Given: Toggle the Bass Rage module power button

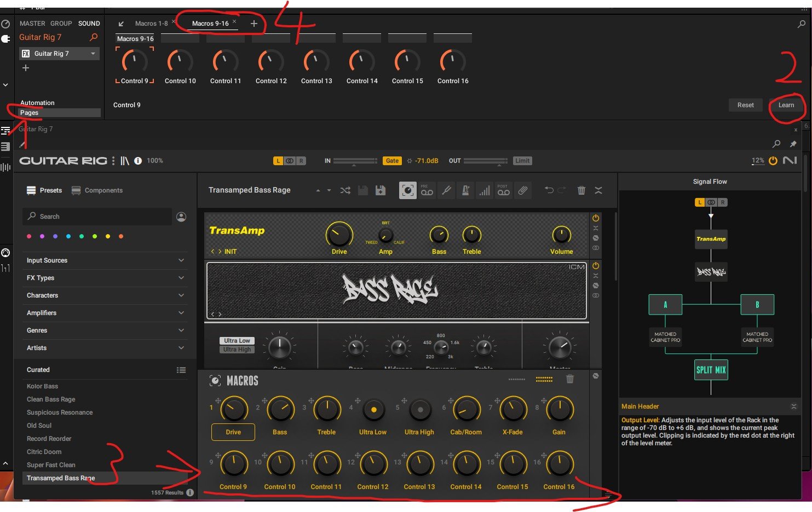Looking at the screenshot, I should tap(596, 266).
